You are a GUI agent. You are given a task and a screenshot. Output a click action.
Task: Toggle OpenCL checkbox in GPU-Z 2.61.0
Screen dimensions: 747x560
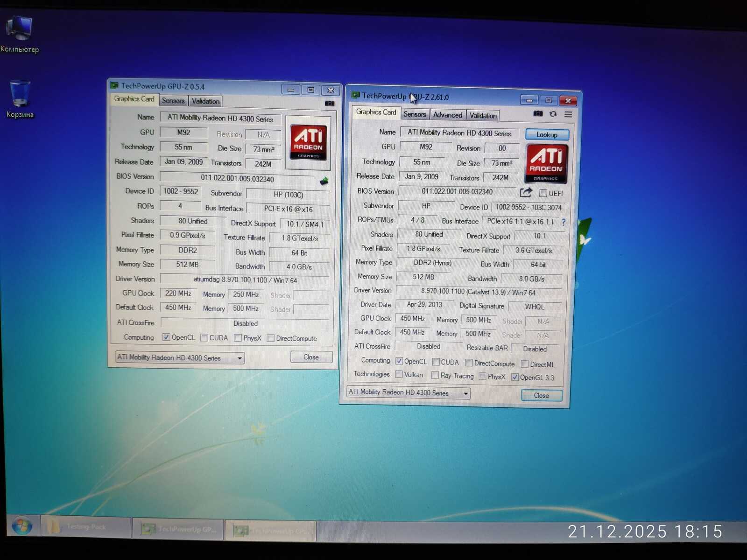(x=399, y=361)
